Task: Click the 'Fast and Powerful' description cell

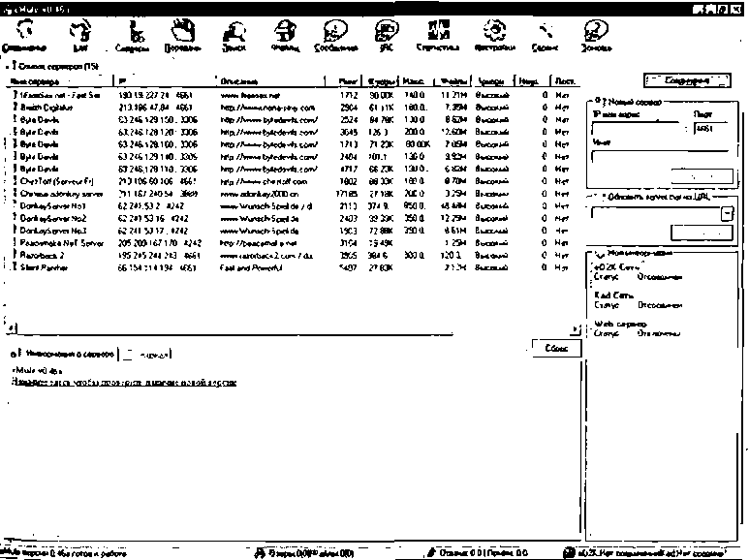Action: click(251, 267)
